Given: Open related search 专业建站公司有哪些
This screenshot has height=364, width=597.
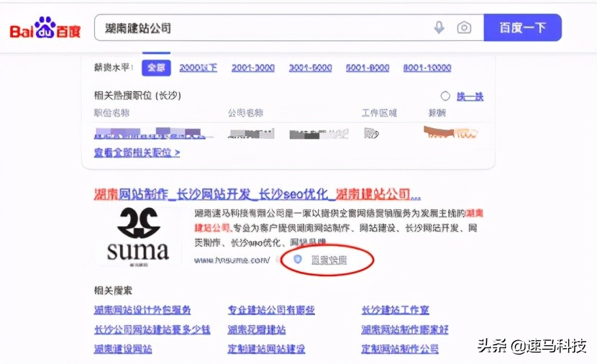Looking at the screenshot, I should [271, 310].
